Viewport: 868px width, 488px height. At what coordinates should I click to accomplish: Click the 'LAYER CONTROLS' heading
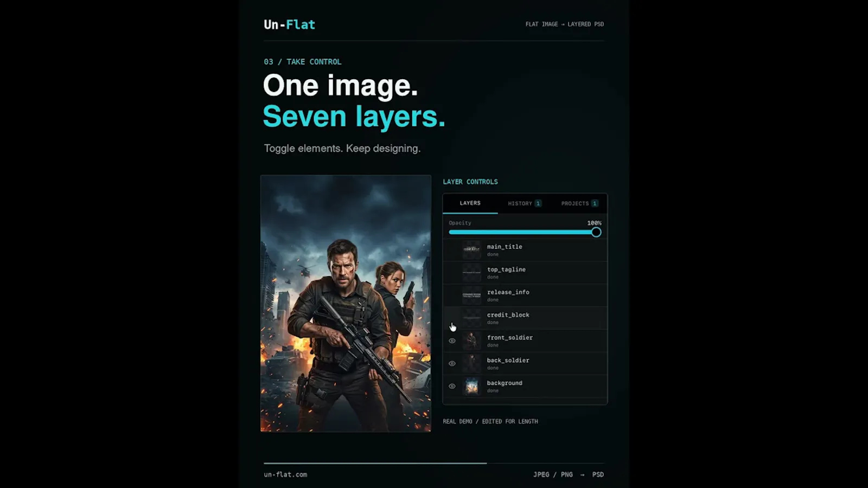(470, 182)
